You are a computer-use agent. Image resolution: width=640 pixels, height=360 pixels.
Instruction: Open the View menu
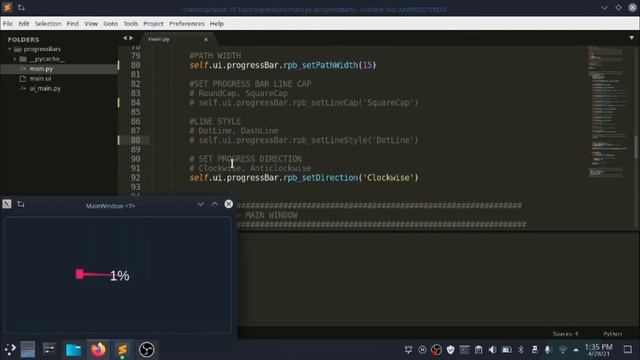[x=91, y=24]
